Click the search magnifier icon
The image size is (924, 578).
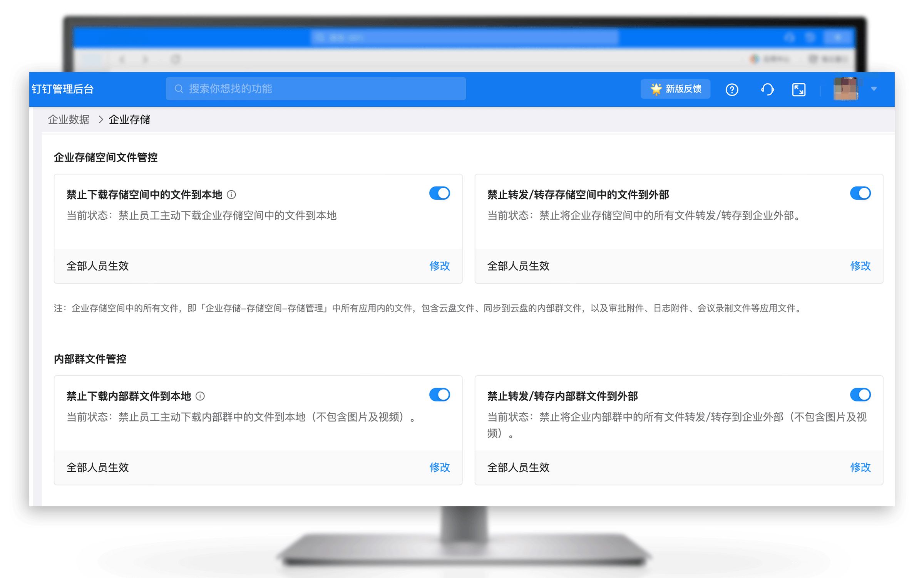point(179,89)
